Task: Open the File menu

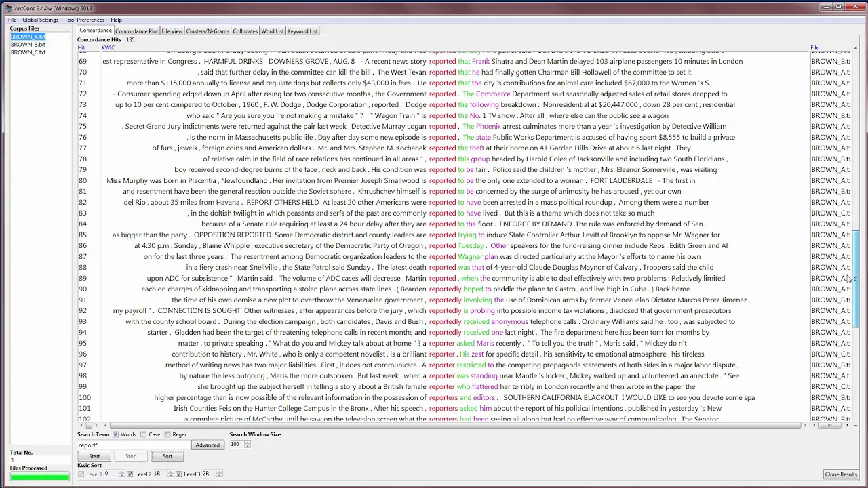Action: pos(12,20)
